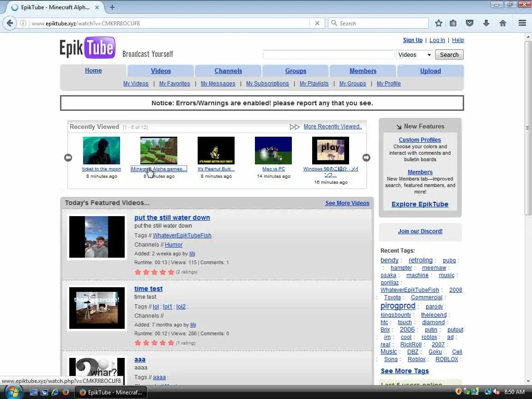
Task: Click inside the EpikTube search text field
Action: click(x=328, y=54)
